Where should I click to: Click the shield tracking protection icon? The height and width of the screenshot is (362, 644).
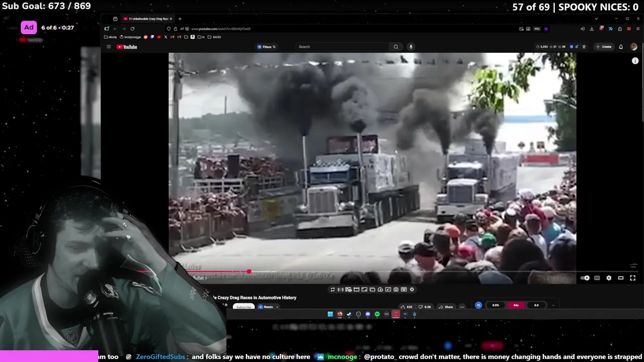(169, 29)
